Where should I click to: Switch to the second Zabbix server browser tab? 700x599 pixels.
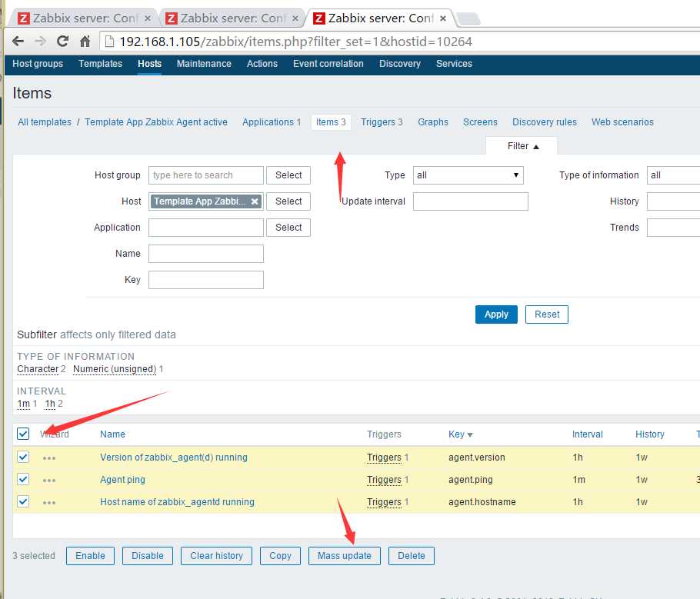pos(231,18)
